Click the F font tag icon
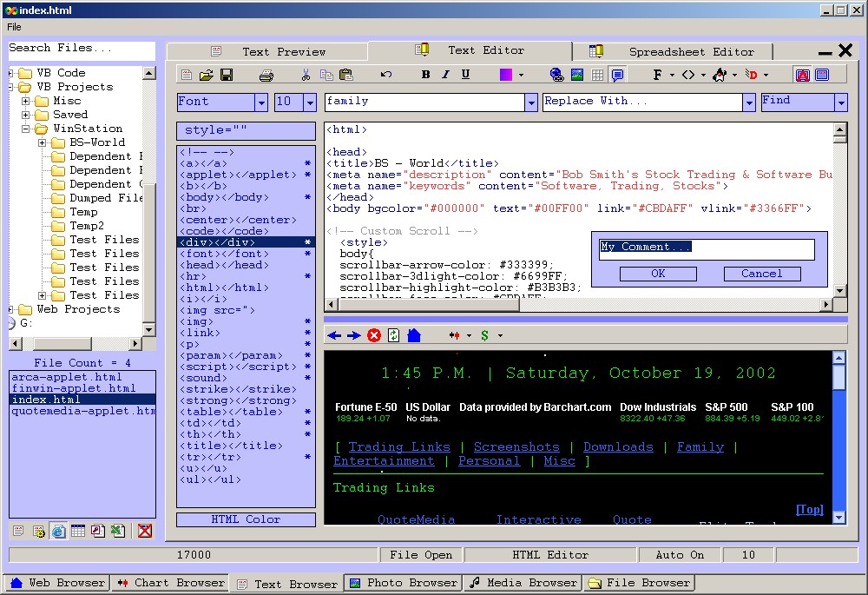Screen dimensions: 868x595 tap(657, 75)
